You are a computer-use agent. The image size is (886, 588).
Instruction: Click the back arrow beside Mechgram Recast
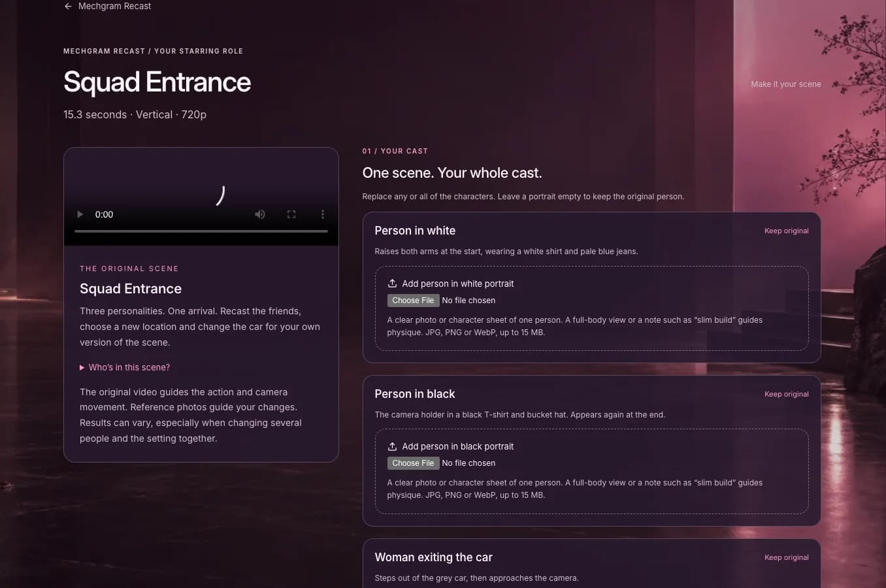click(68, 6)
